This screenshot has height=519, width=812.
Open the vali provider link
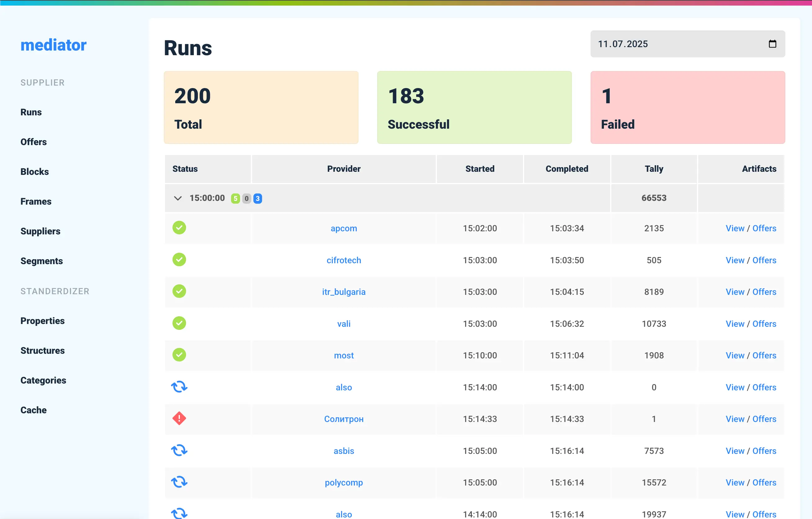[344, 324]
